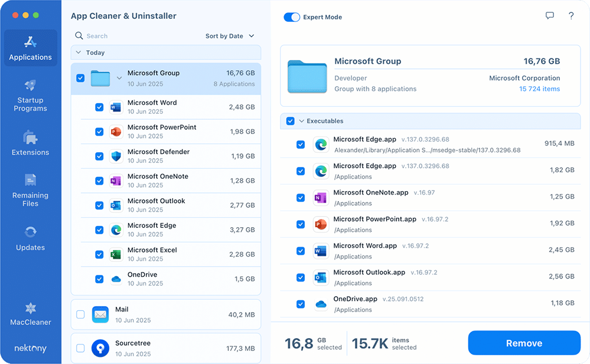Image resolution: width=590 pixels, height=364 pixels.
Task: Uncheck Microsoft OneNote.app executable checkbox
Action: (x=301, y=198)
